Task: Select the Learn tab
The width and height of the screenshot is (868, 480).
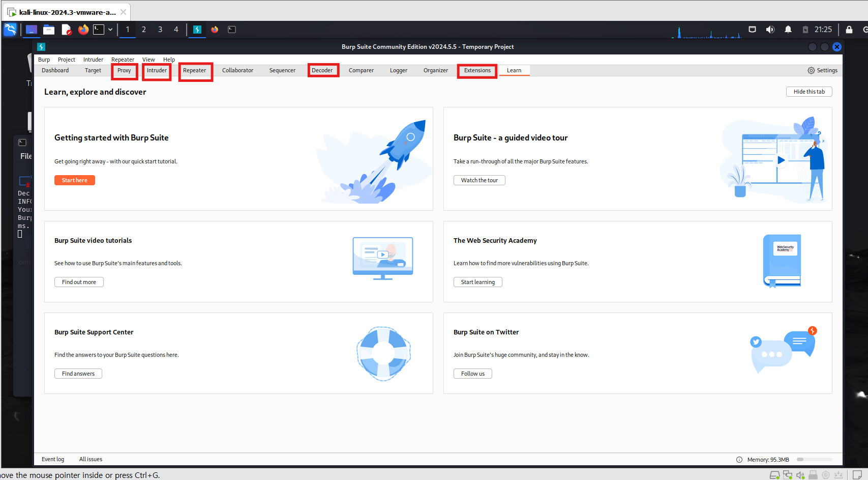Action: pos(514,70)
